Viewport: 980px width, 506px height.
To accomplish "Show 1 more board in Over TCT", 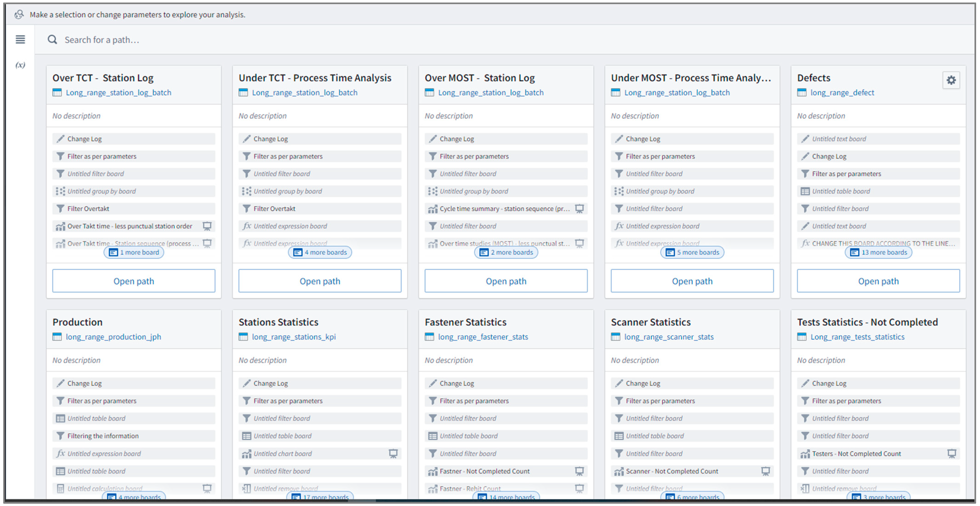I will 134,252.
